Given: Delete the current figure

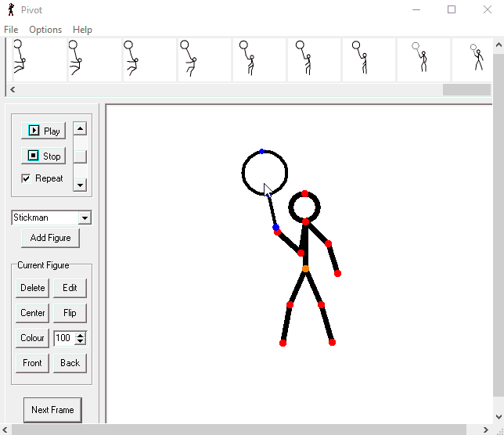Looking at the screenshot, I should point(32,288).
